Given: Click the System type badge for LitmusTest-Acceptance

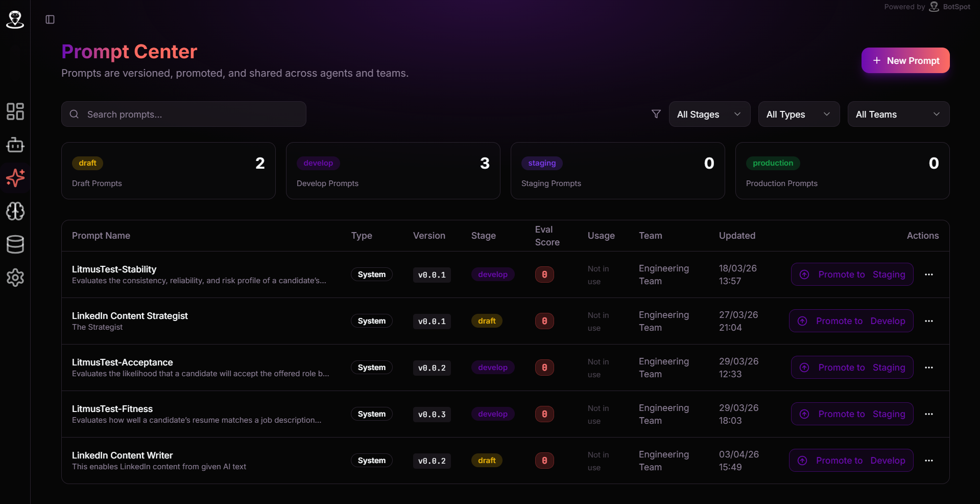Looking at the screenshot, I should pyautogui.click(x=372, y=368).
